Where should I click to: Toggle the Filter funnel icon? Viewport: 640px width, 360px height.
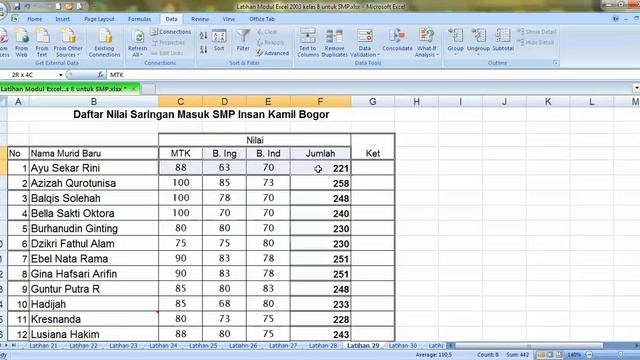tap(243, 40)
